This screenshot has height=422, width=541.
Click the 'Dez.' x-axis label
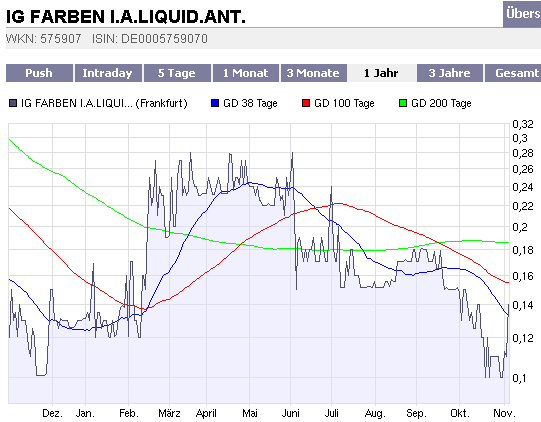(x=52, y=413)
